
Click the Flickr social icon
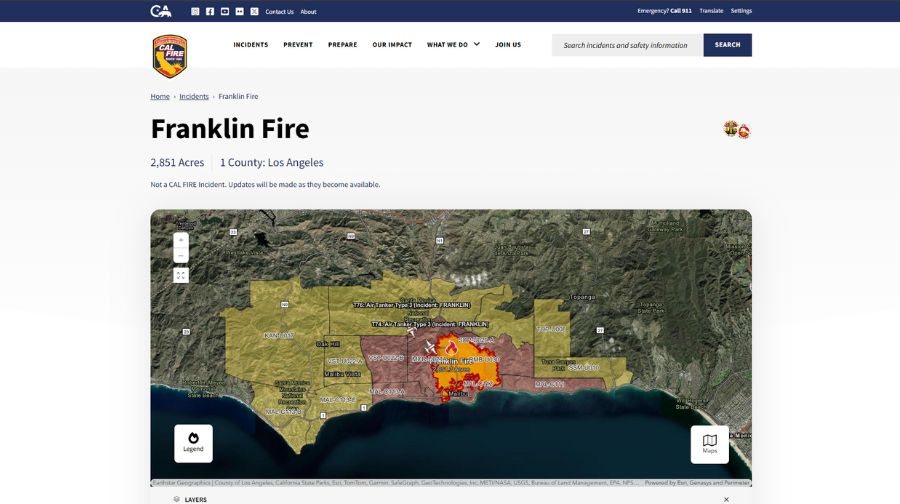click(240, 11)
